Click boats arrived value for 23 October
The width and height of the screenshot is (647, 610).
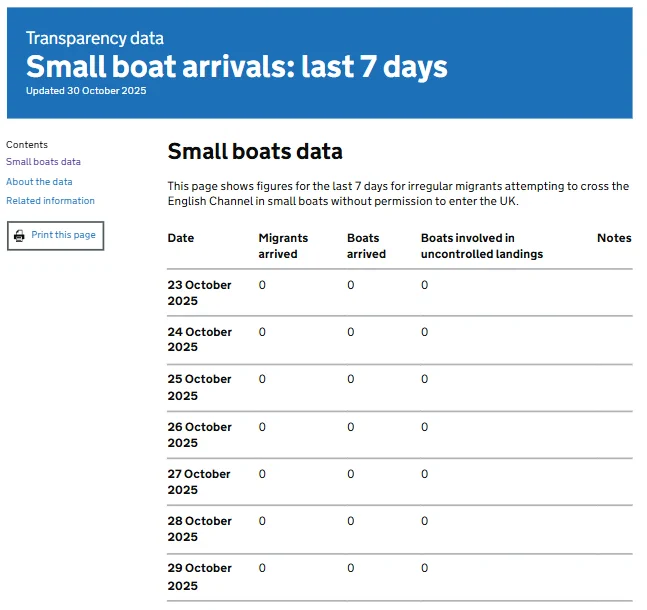(351, 285)
